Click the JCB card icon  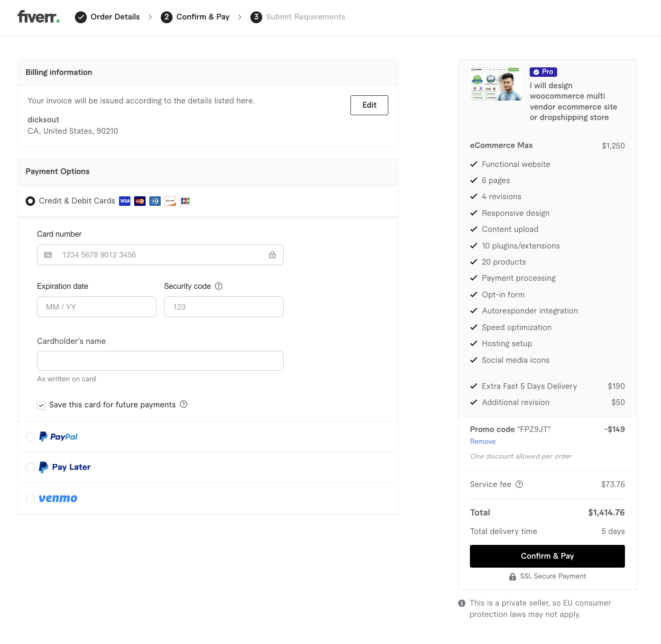pyautogui.click(x=185, y=201)
